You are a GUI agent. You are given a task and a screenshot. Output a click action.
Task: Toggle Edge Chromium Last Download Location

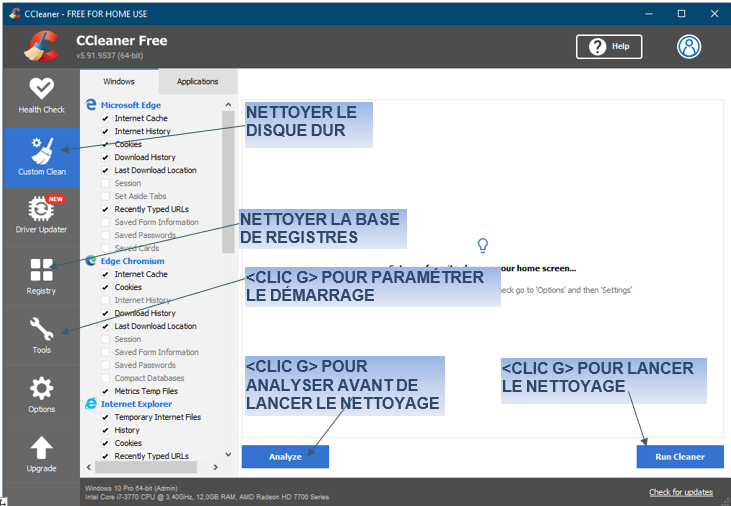[105, 326]
